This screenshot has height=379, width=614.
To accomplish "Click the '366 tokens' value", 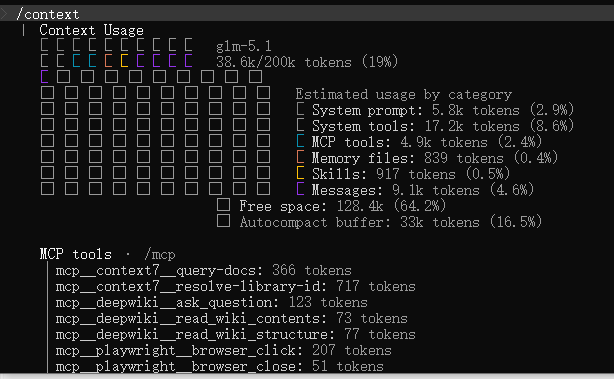I will pyautogui.click(x=312, y=271).
